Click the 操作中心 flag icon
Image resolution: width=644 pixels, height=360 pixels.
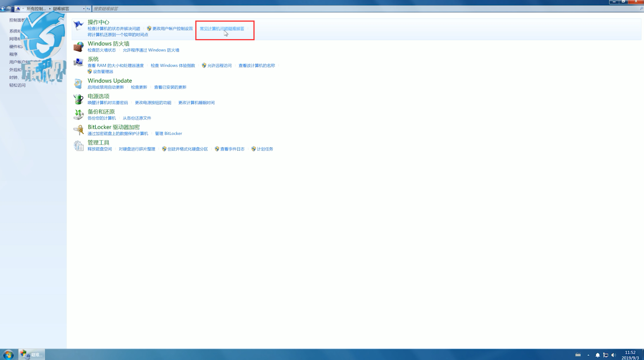[x=79, y=26]
